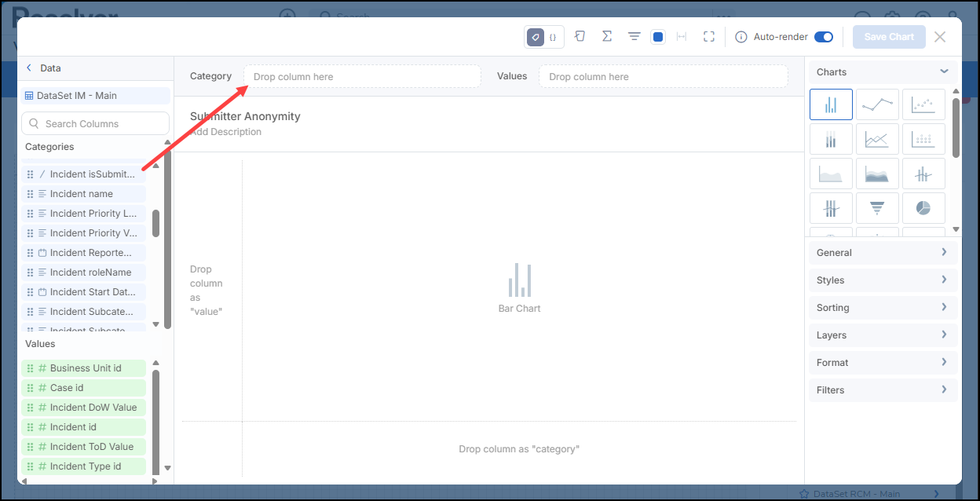Go back using the Data arrow
980x501 pixels.
pyautogui.click(x=30, y=68)
